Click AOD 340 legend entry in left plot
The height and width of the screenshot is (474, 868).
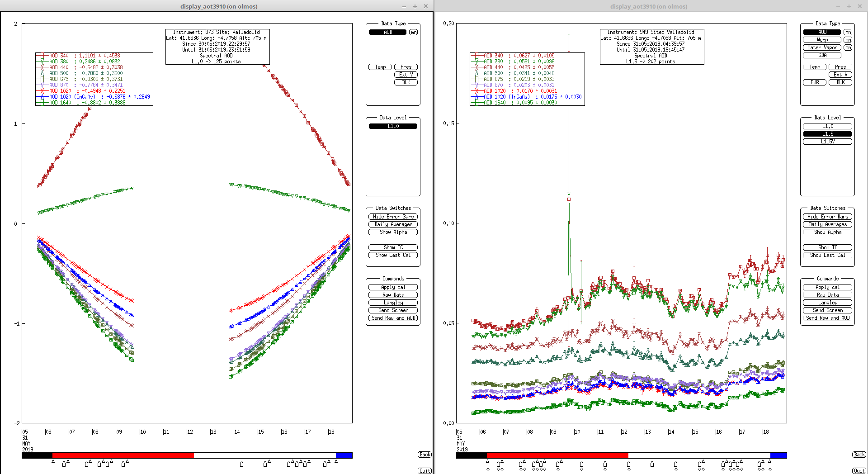point(78,56)
